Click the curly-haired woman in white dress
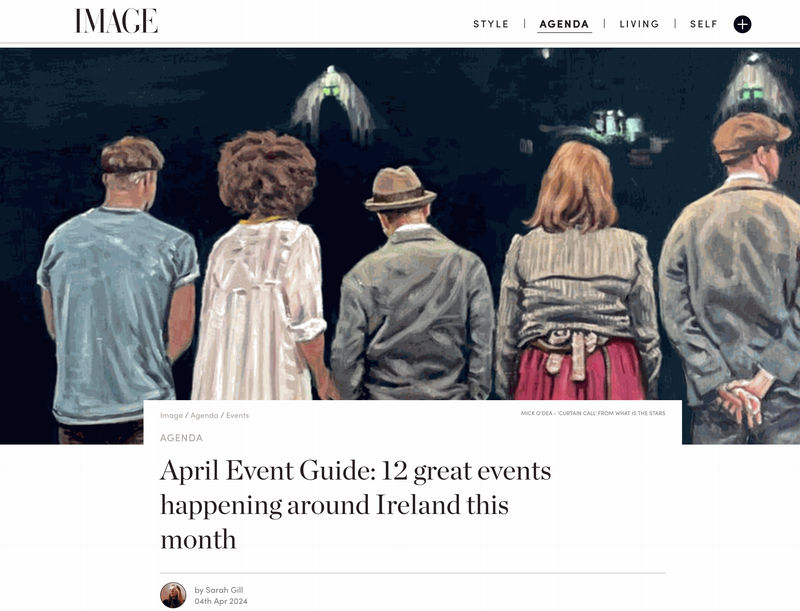This screenshot has width=800, height=611. tap(261, 265)
